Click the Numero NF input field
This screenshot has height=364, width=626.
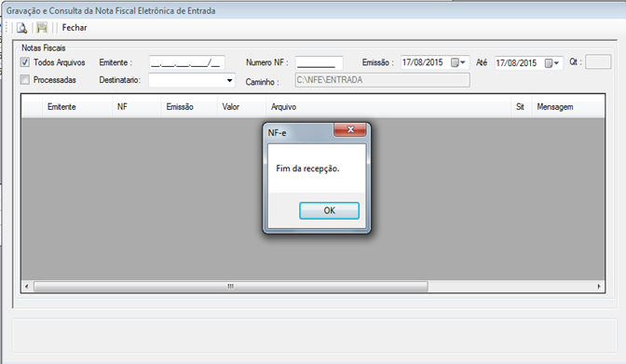[319, 62]
